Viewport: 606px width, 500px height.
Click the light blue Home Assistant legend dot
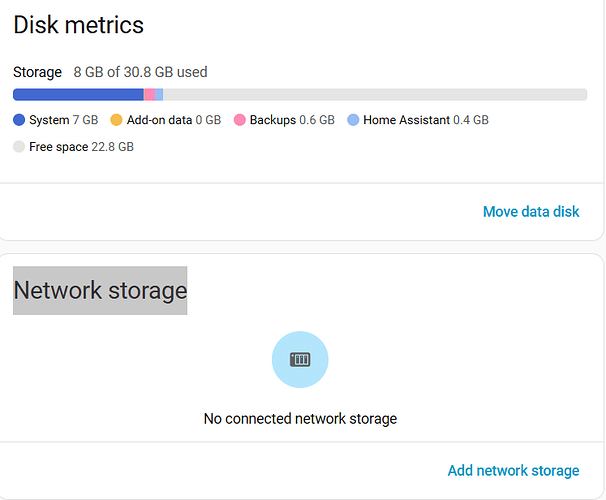click(353, 120)
